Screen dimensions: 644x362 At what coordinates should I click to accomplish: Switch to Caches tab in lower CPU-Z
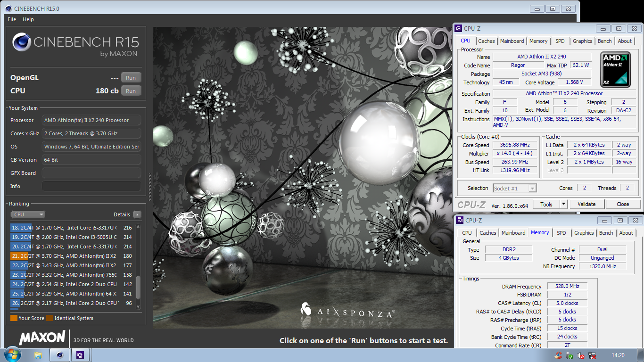pos(488,233)
